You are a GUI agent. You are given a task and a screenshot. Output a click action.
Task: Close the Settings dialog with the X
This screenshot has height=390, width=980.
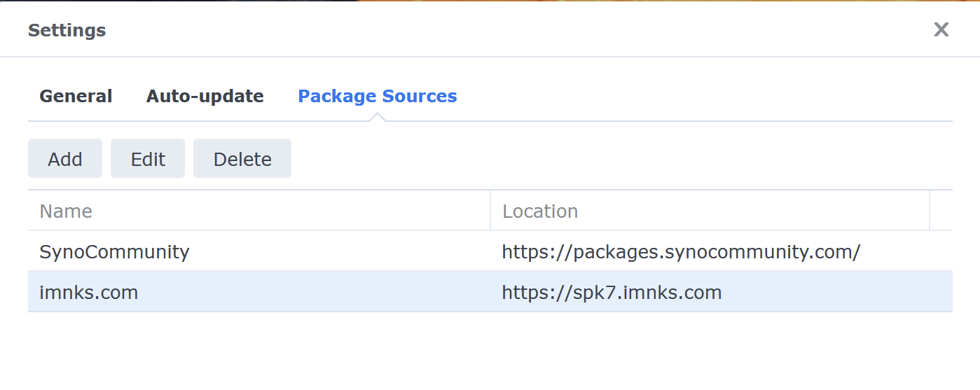[941, 29]
